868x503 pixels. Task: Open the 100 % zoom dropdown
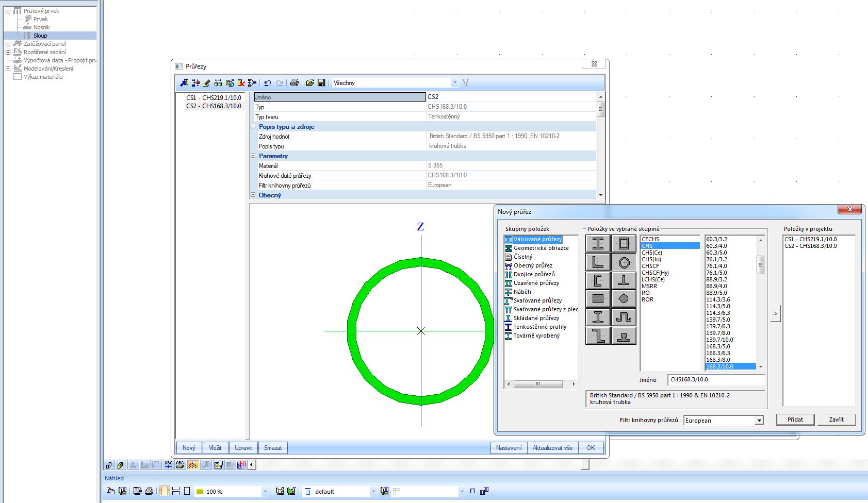[x=265, y=492]
